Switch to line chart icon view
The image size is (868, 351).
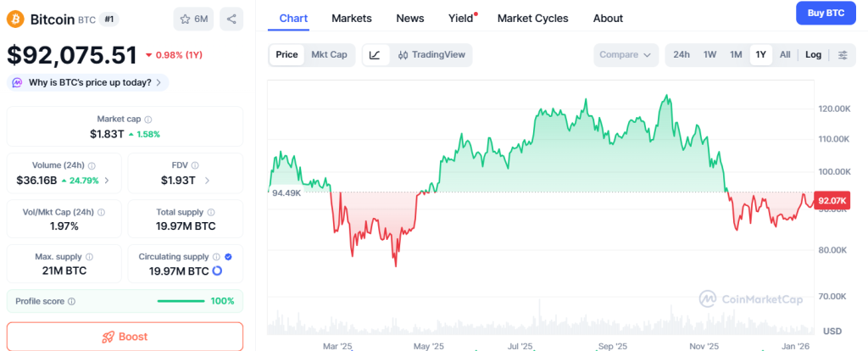[x=375, y=55]
